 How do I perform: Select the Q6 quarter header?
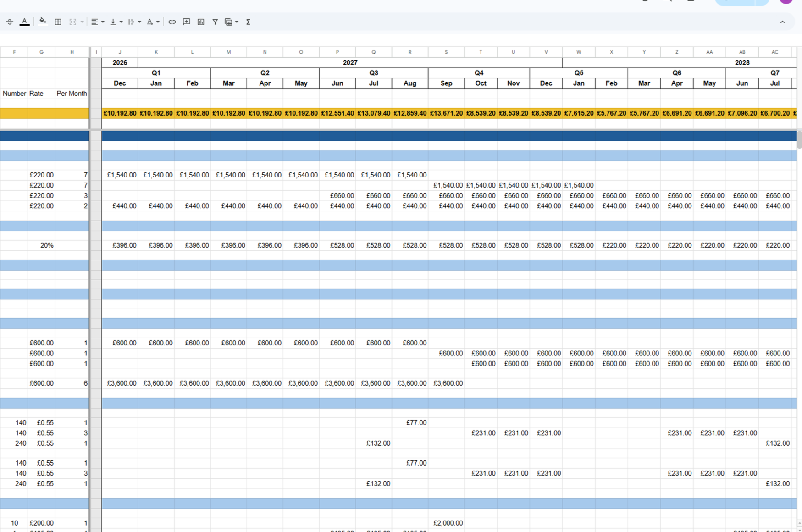(x=677, y=73)
